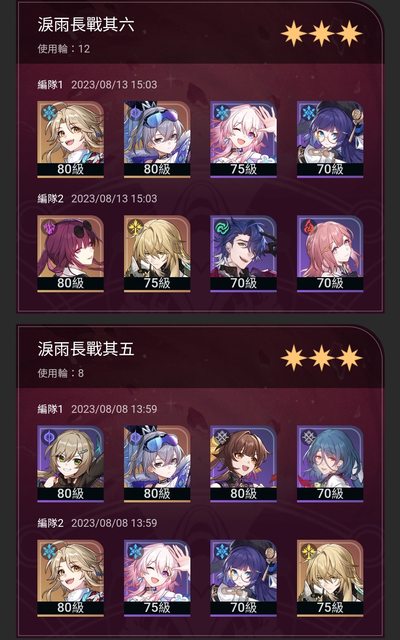Open the 淚雨長戰其五 stage title

(86, 349)
